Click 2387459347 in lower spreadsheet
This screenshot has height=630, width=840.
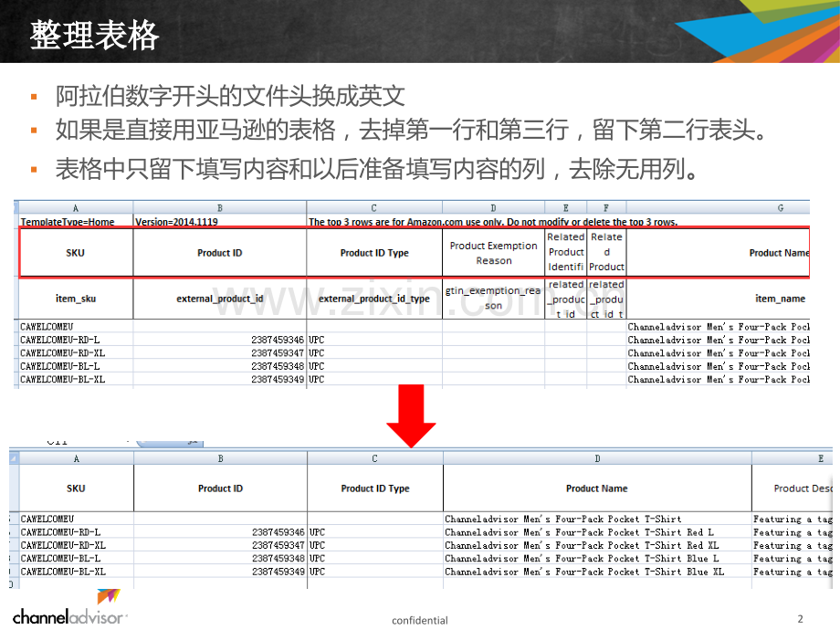[220, 545]
